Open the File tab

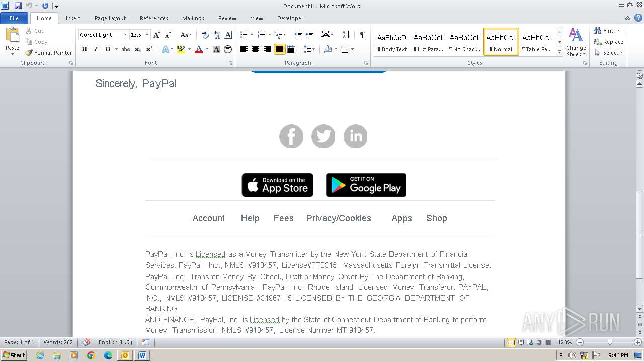point(14,18)
